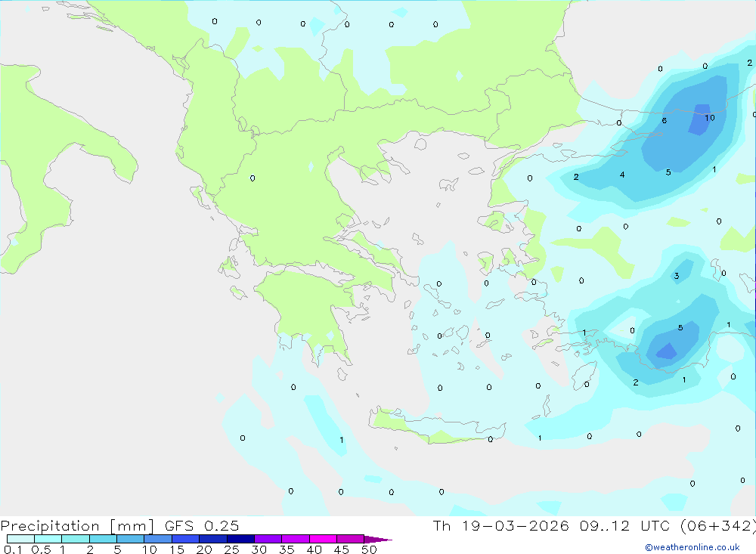Pick the legend swatch between 10 and 15
The height and width of the screenshot is (554, 756).
pyautogui.click(x=158, y=539)
